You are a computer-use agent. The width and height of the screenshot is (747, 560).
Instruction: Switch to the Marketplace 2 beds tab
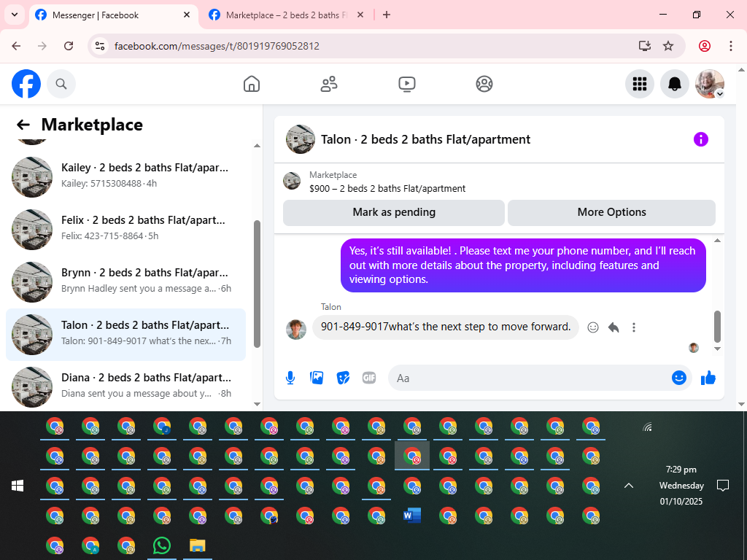[287, 15]
